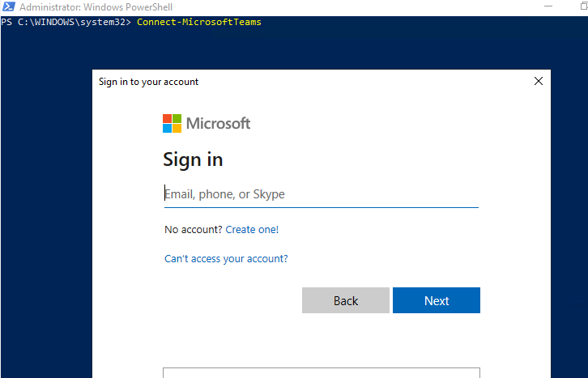This screenshot has width=588, height=378.
Task: Proceed with the Next button
Action: click(x=437, y=300)
